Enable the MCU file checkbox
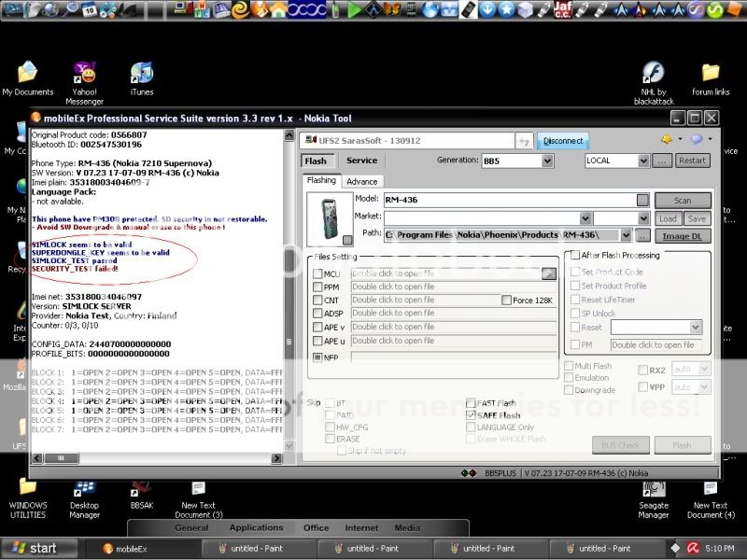Viewport: 747px width, 560px height. coord(317,273)
